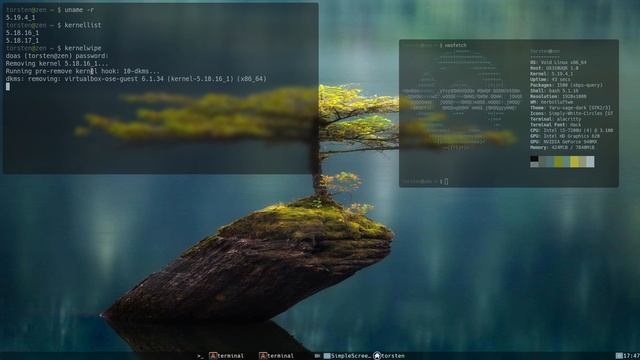The width and height of the screenshot is (640, 360).
Task: Click the '5.18.17_1' kernel list entry
Action: tap(22, 40)
